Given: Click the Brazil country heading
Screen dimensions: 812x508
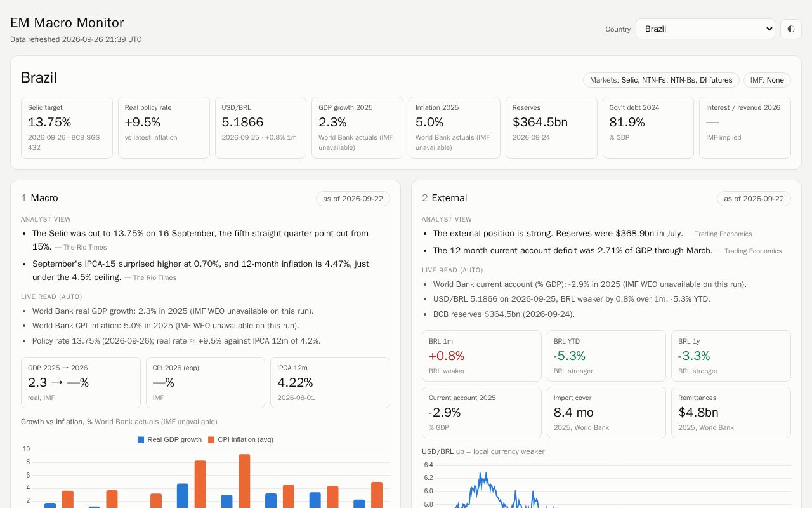Looking at the screenshot, I should click(x=39, y=77).
